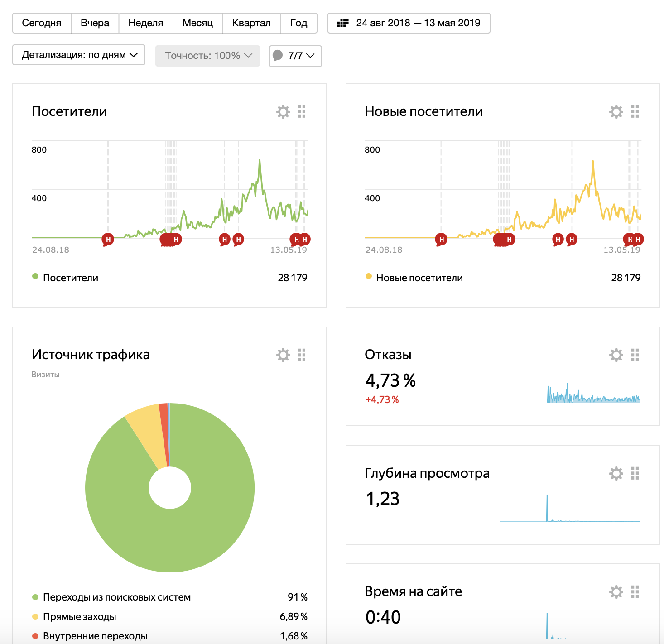Image resolution: width=664 pixels, height=644 pixels.
Task: Choose the Неделя period tab
Action: coord(146,23)
